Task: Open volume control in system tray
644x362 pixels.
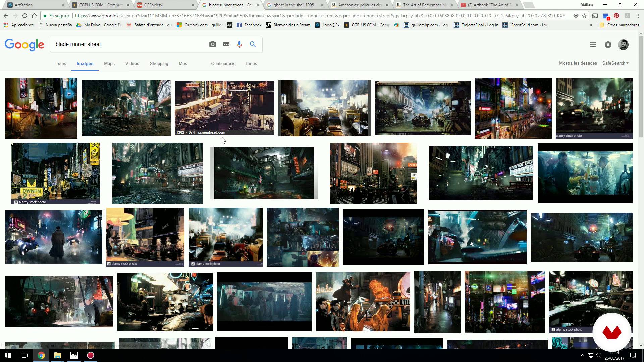Action: point(599,355)
